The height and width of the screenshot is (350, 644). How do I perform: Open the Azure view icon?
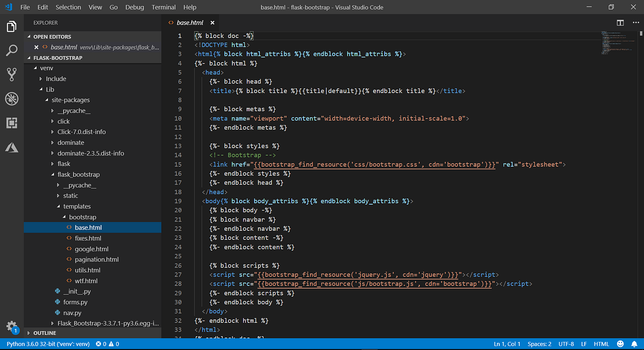[12, 148]
